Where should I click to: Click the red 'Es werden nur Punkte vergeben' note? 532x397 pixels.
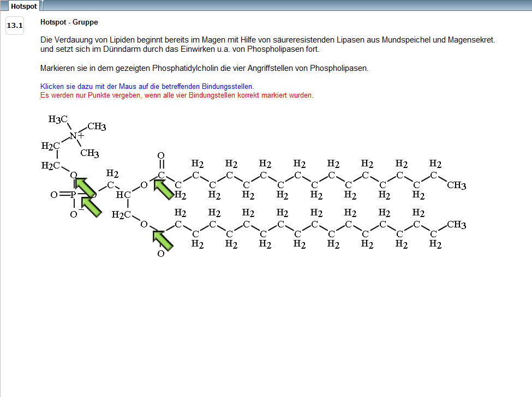(x=177, y=95)
